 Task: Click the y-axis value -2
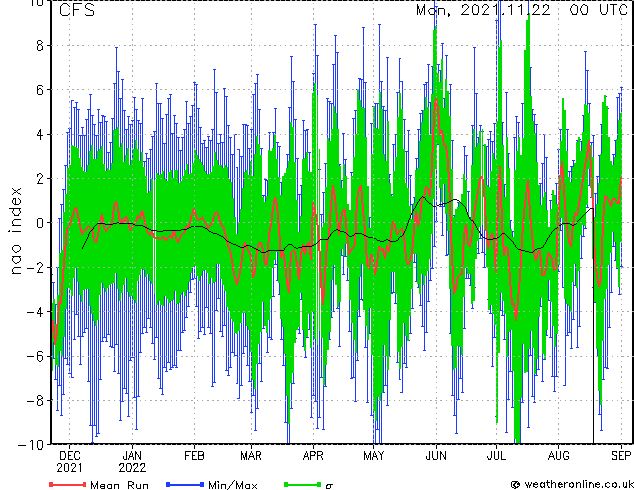(x=35, y=267)
